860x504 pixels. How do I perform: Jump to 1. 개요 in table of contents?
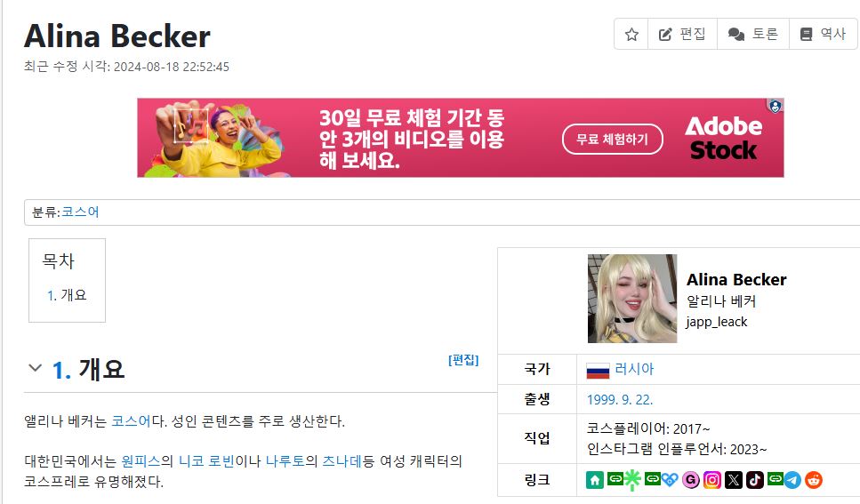67,295
